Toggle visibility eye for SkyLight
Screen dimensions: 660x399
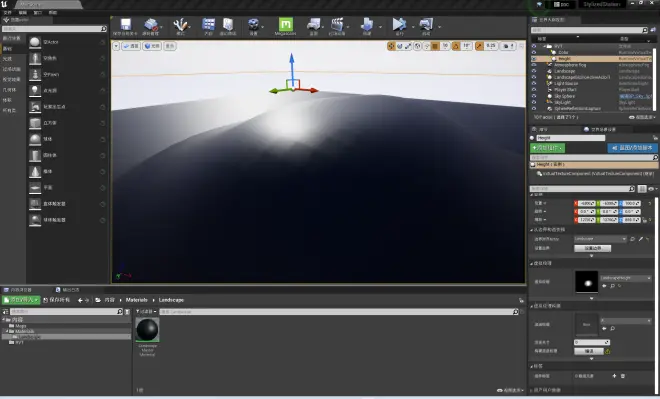point(534,102)
